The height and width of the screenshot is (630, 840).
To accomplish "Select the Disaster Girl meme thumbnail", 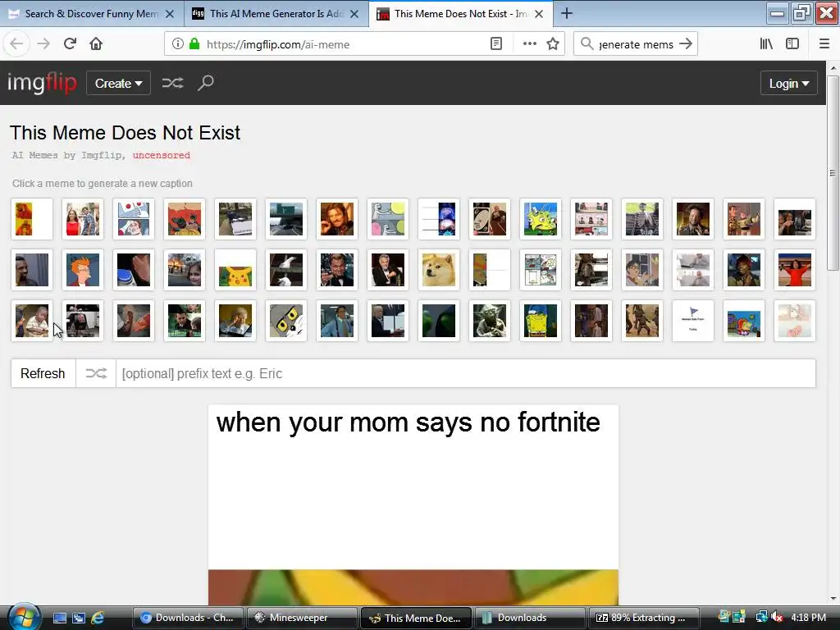I will click(185, 270).
